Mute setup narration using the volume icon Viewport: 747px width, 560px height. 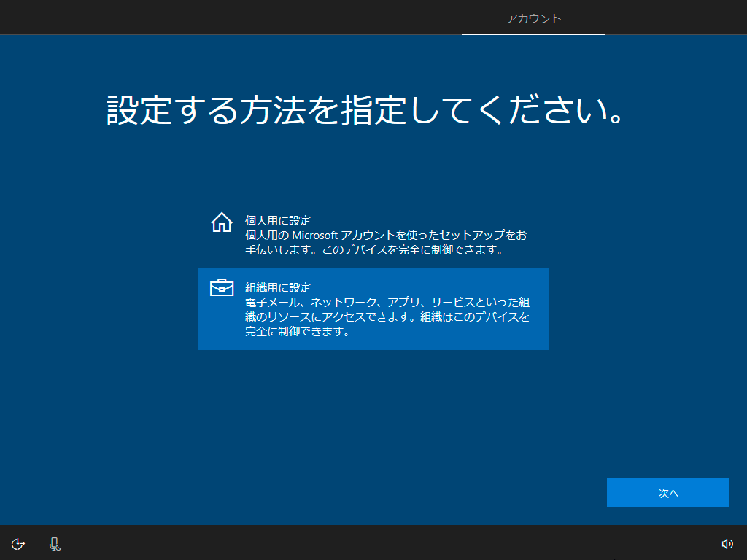click(727, 543)
